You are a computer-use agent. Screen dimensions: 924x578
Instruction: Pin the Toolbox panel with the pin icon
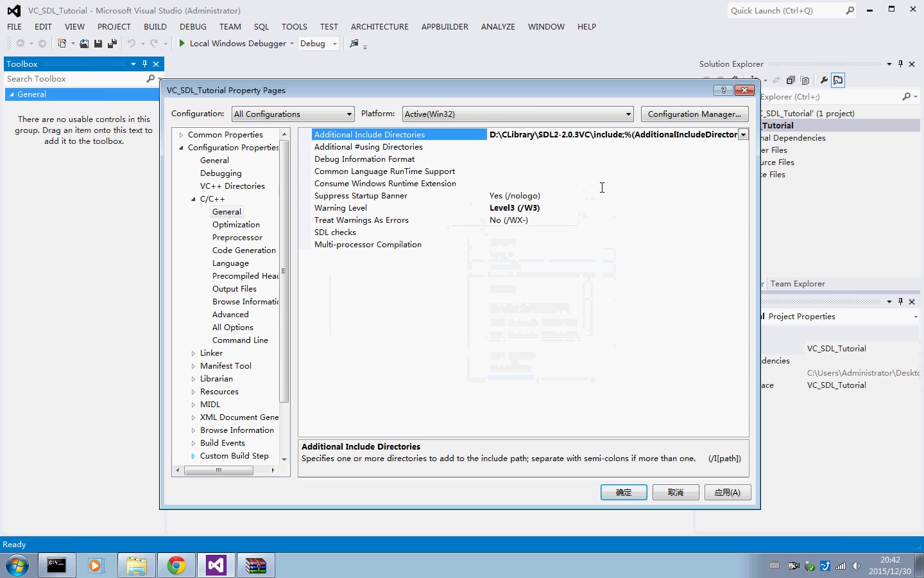[x=145, y=64]
